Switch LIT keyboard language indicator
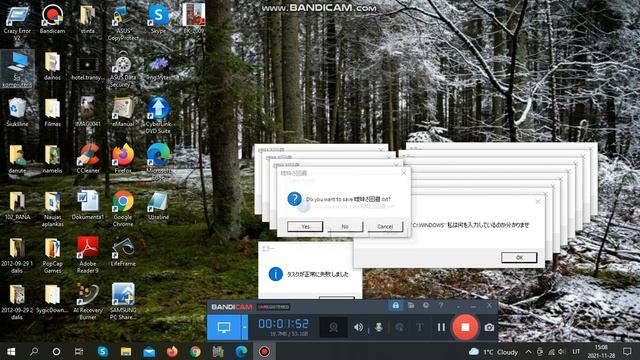Image resolution: width=640 pixels, height=360 pixels. pyautogui.click(x=576, y=352)
